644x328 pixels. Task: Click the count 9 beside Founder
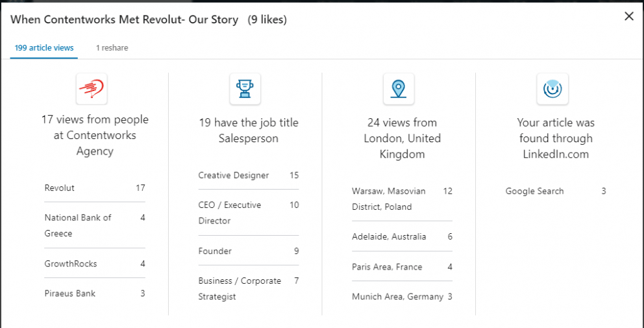[296, 251]
